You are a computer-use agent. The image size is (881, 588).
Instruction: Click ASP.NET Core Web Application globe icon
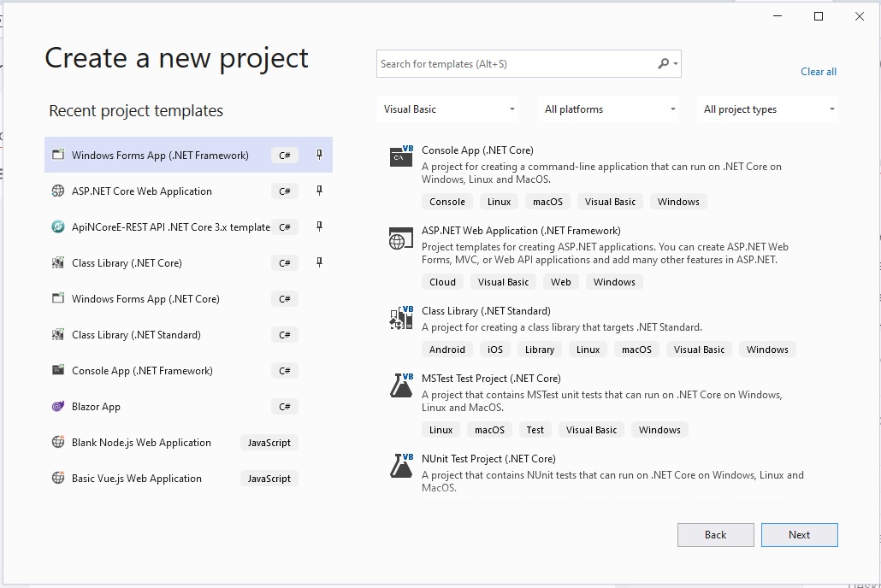pos(58,191)
